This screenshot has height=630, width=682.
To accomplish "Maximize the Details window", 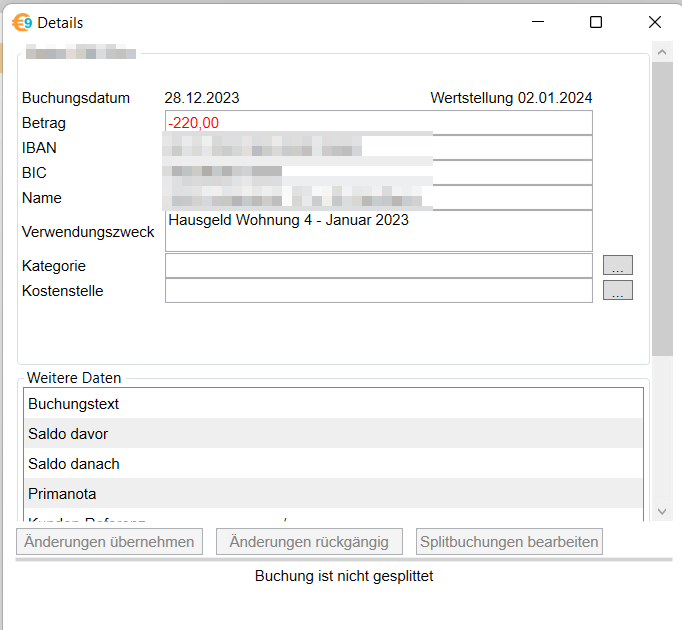I will point(596,22).
